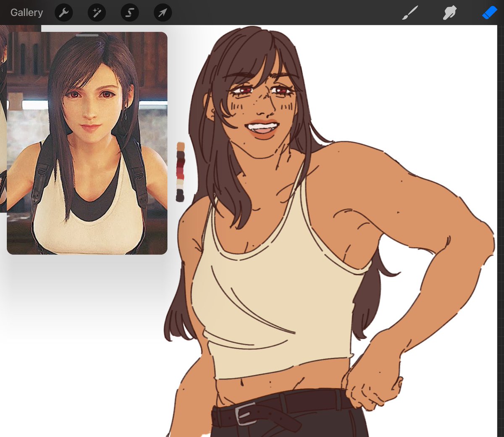504x437 pixels.
Task: Select the Brush tool
Action: pos(409,13)
